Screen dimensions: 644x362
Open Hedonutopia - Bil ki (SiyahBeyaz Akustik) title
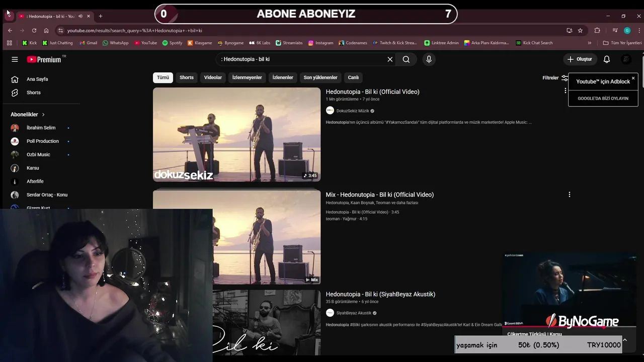380,294
